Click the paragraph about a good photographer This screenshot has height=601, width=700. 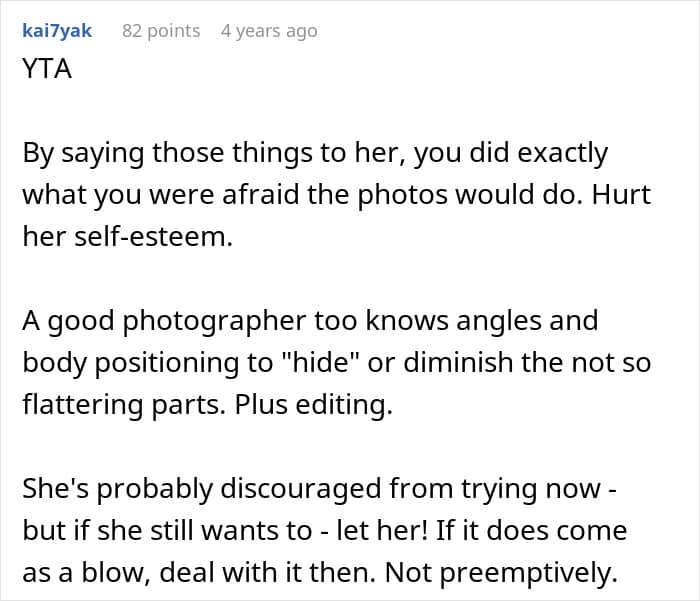point(337,362)
